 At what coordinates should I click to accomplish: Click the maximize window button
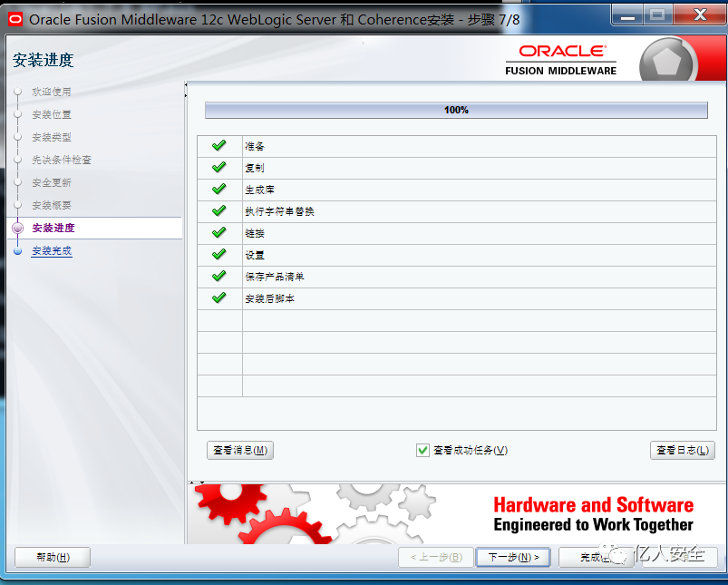point(658,15)
